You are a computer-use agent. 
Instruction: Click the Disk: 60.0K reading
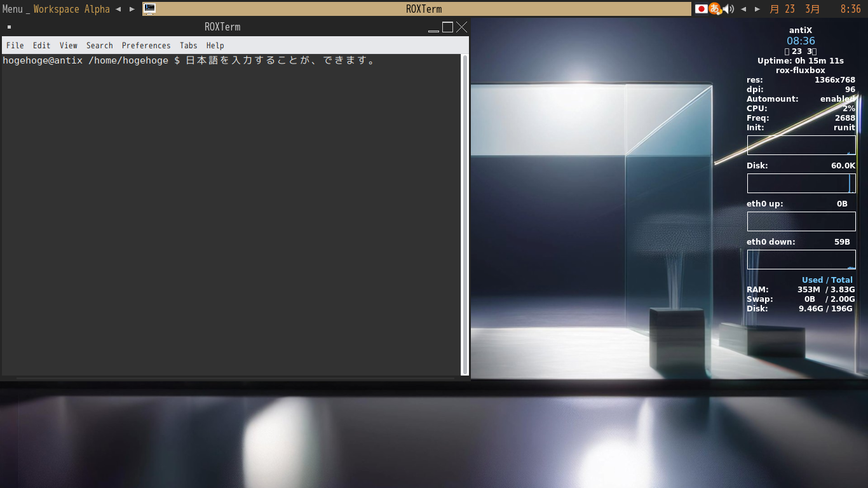[x=801, y=166]
